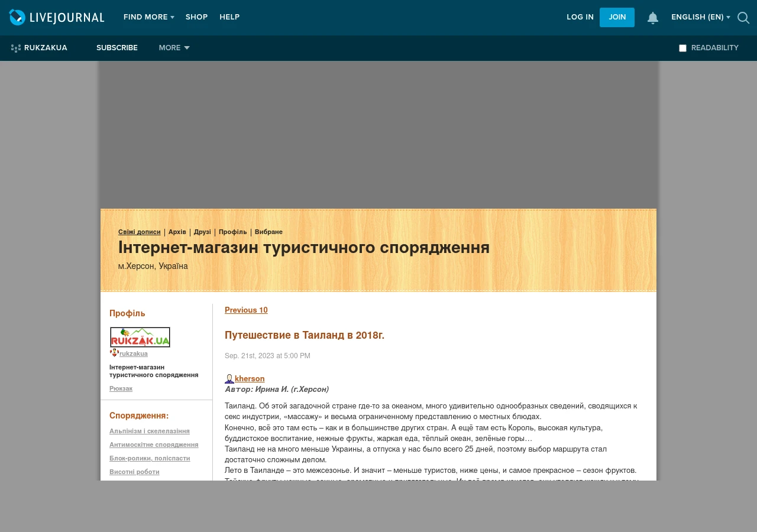
Task: Open the SHOP menu item
Action: click(196, 17)
